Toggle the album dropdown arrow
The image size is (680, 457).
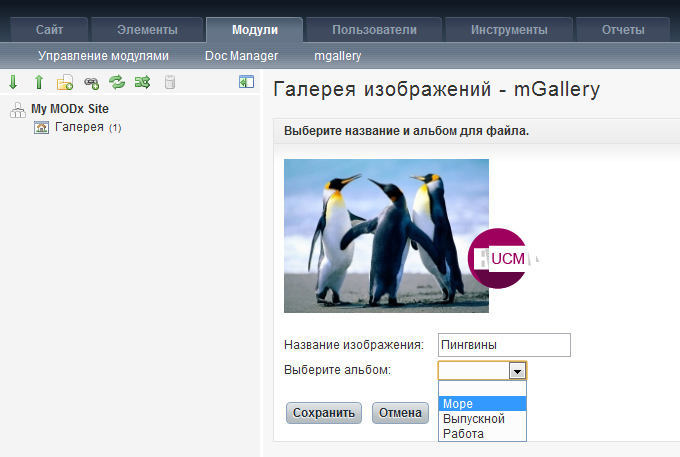click(x=517, y=371)
